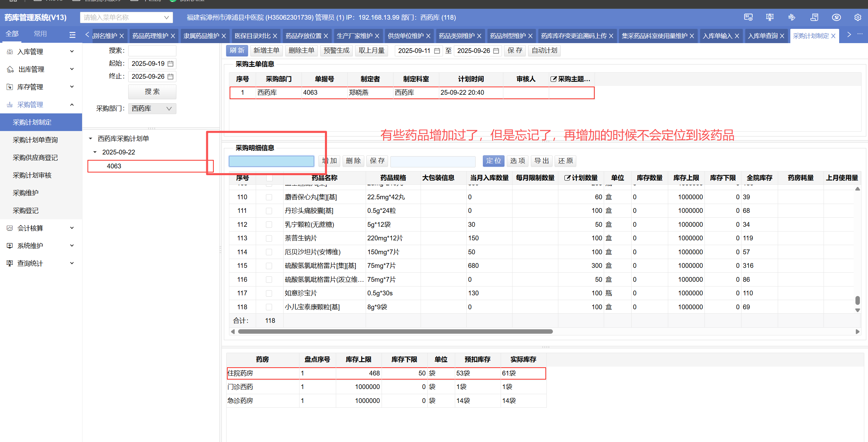Click the 预警生成 button
This screenshot has height=442, width=868.
click(x=336, y=51)
